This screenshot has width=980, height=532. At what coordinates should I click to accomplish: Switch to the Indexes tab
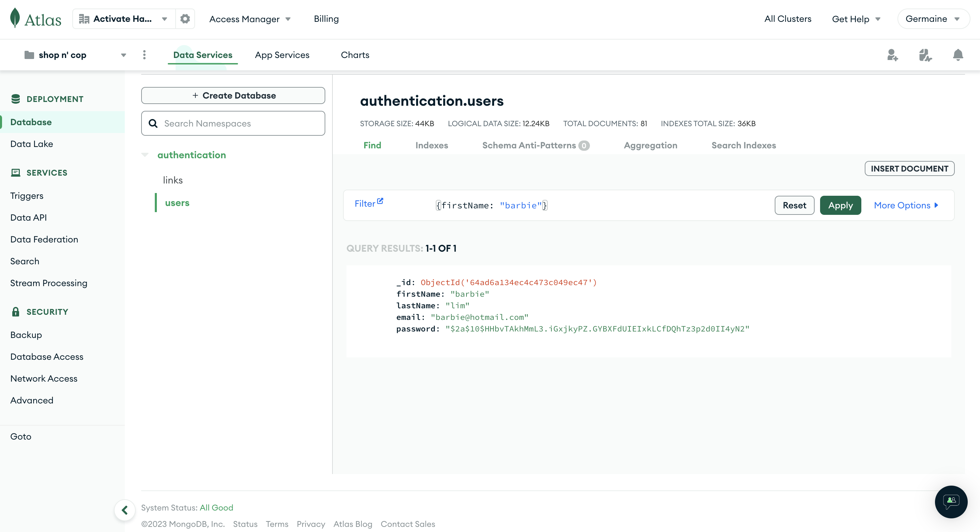pos(431,145)
